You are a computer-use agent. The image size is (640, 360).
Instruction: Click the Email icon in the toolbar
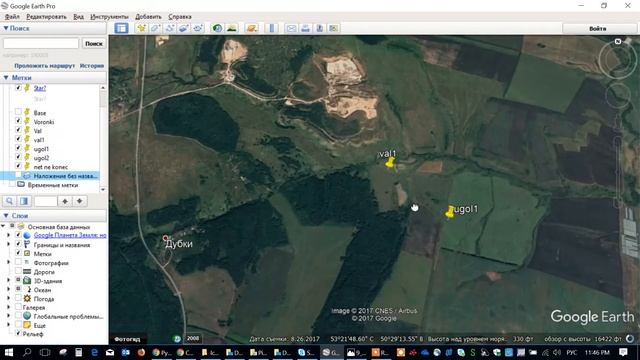pos(291,28)
